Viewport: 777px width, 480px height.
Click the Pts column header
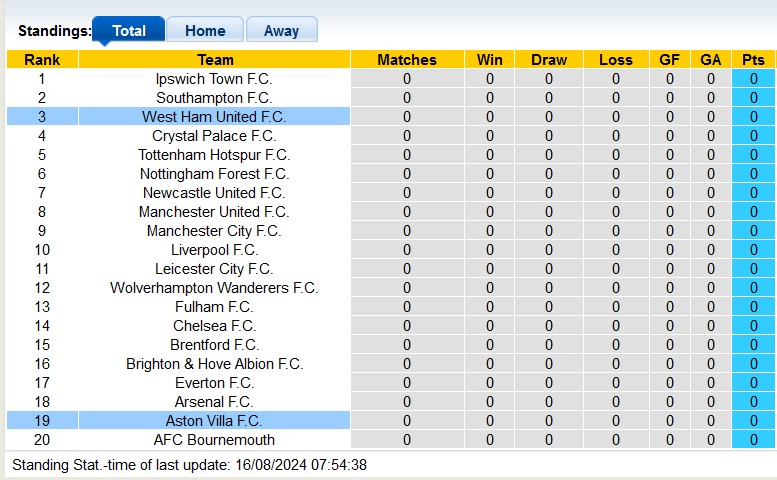[753, 60]
